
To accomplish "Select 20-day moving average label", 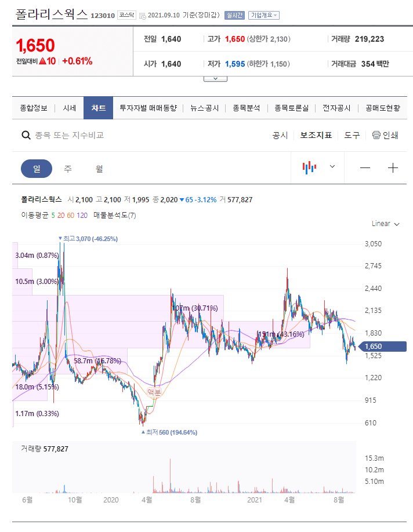I will (61, 216).
